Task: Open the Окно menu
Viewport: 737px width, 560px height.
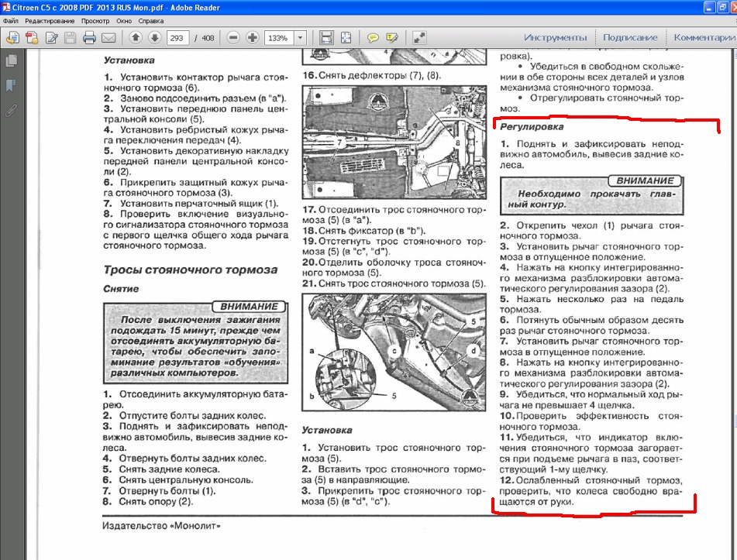Action: pos(124,21)
